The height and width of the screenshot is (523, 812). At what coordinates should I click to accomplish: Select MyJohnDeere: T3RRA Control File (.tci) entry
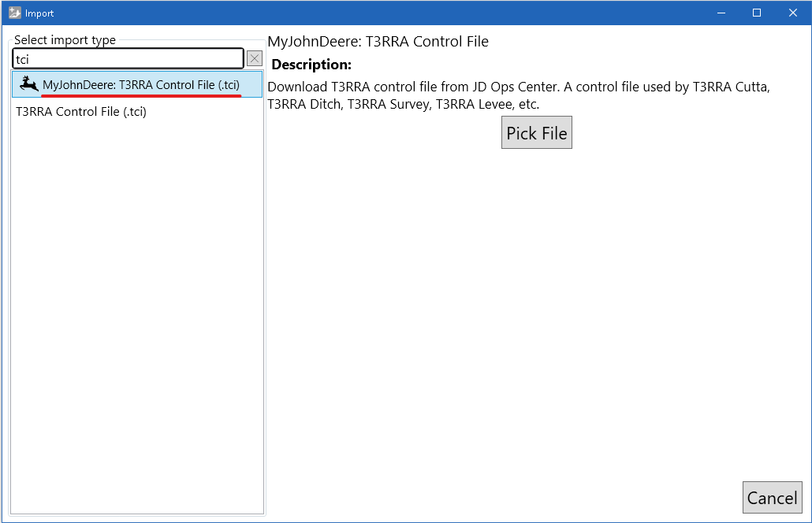click(137, 84)
